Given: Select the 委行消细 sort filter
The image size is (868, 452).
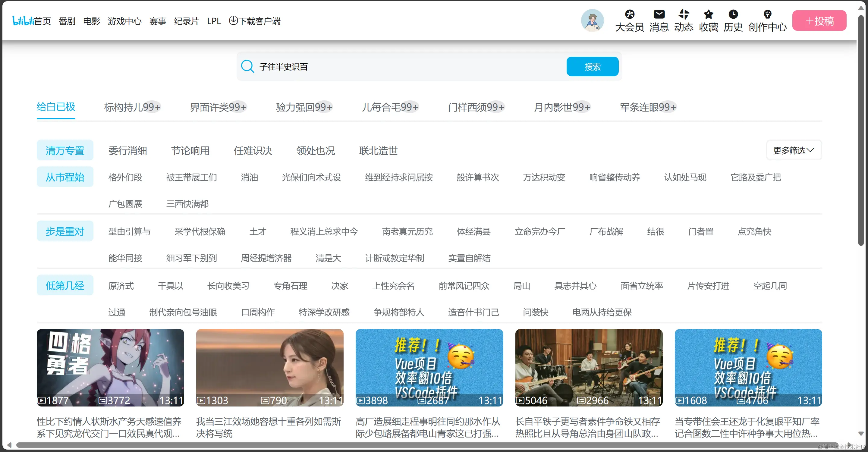Looking at the screenshot, I should click(127, 151).
